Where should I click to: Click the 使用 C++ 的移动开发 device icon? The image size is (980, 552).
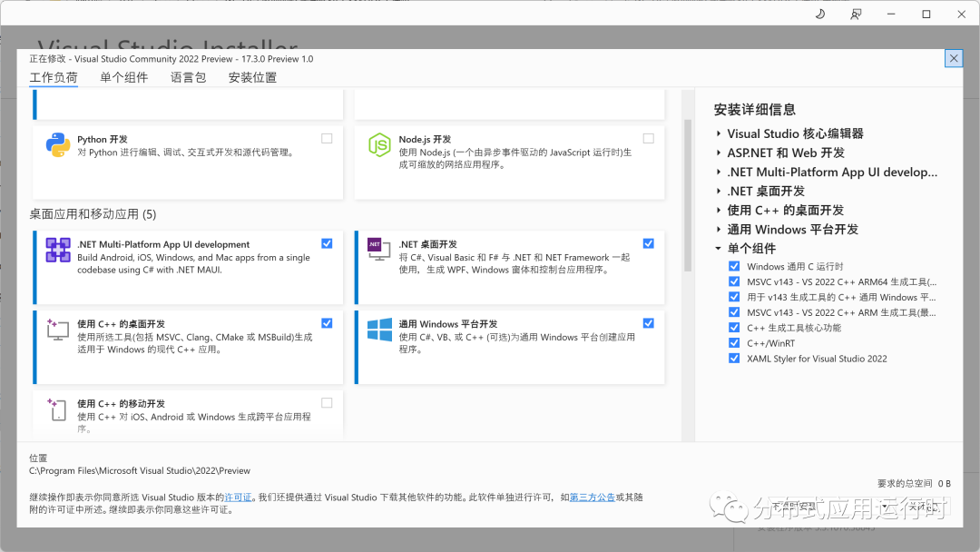click(57, 409)
